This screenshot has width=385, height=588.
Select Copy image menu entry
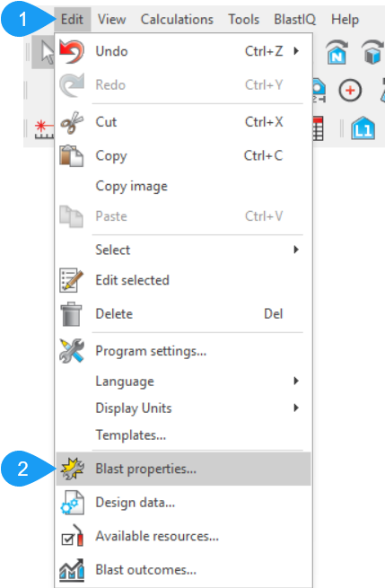[131, 187]
